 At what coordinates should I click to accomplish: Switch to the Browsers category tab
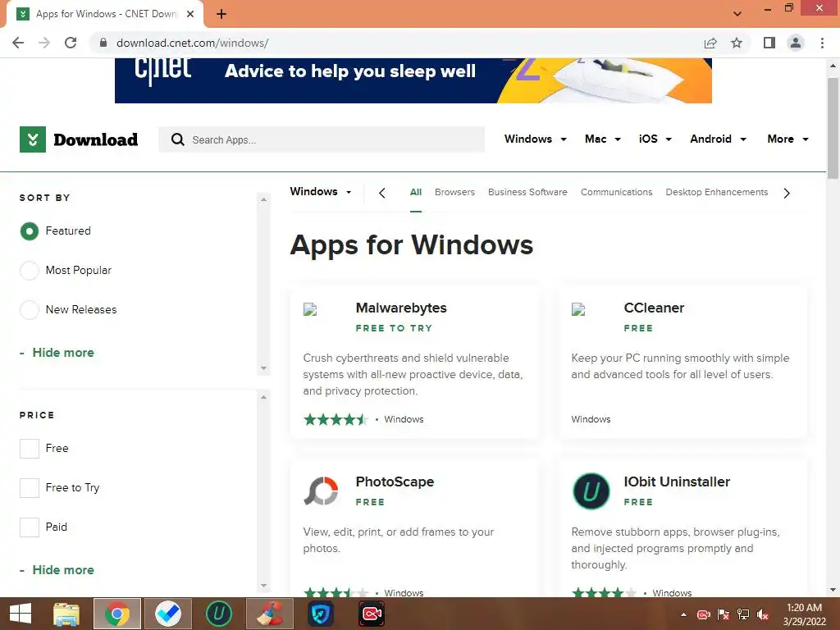(x=454, y=192)
